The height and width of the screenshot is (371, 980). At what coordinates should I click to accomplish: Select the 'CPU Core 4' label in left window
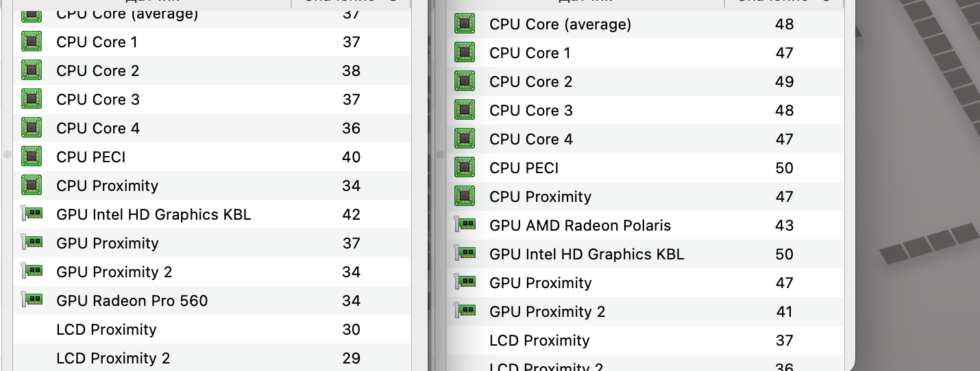[98, 128]
